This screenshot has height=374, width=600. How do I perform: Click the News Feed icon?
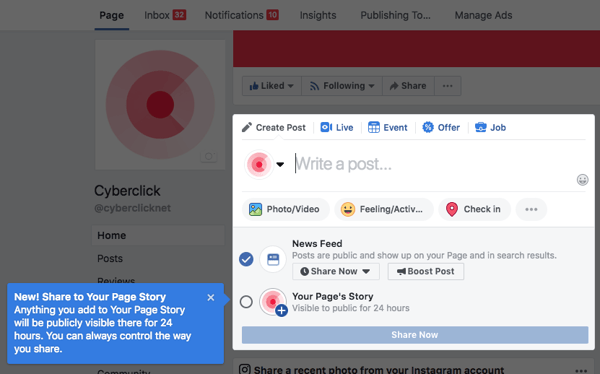pos(273,259)
